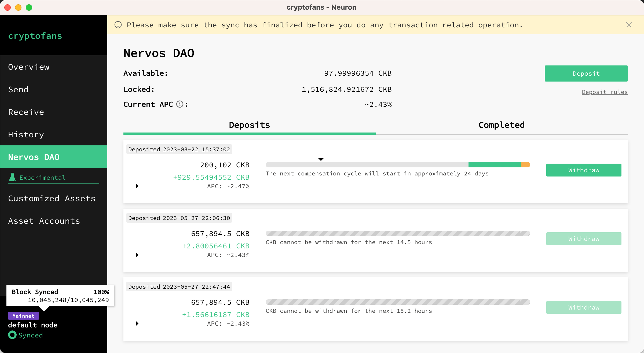
Task: Dismiss the sync warning banner
Action: [x=629, y=25]
